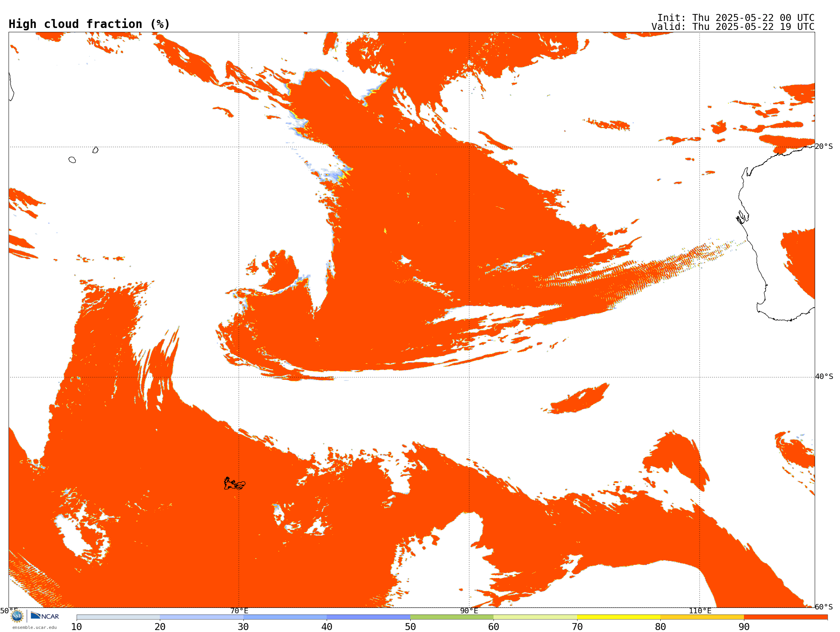Click the NSF logo icon
840x632 pixels.
point(17,616)
